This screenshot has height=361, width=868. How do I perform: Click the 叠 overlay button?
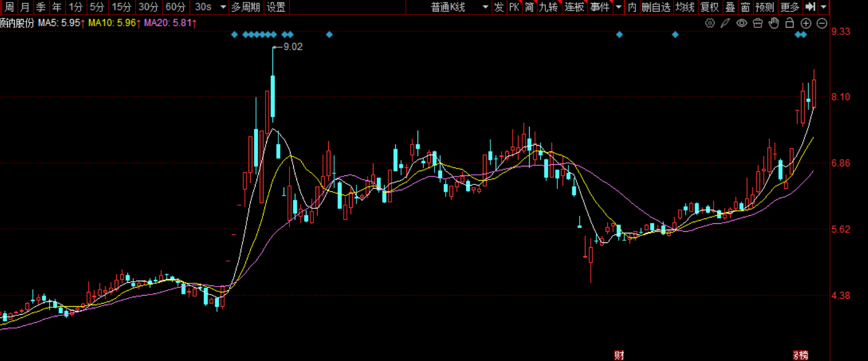pos(730,7)
